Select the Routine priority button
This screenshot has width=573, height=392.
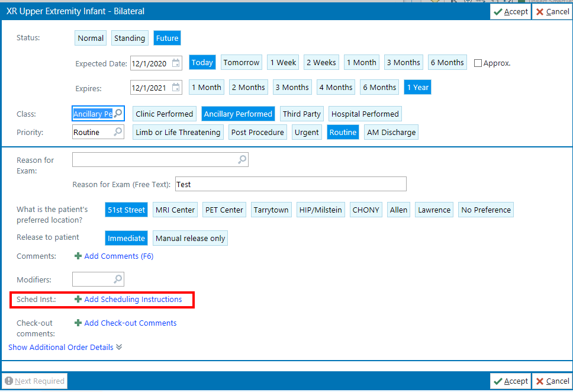[343, 132]
